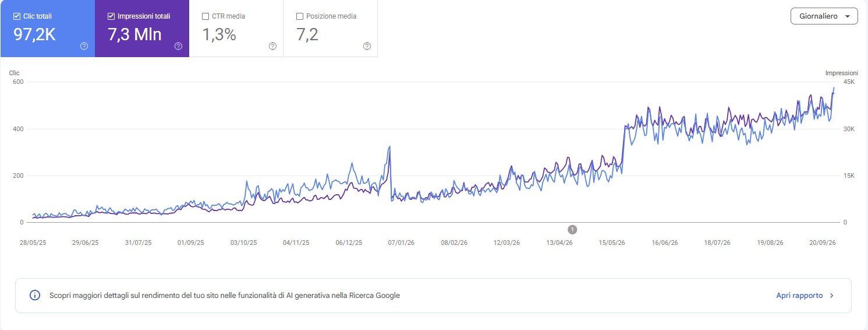Open help icon on Posizione media card
The height and width of the screenshot is (330, 868).
367,46
